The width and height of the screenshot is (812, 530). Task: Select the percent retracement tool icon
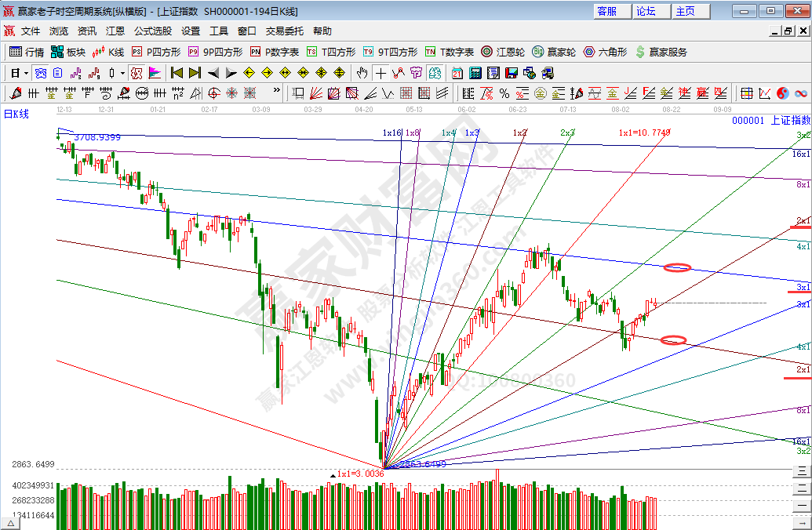coord(504,93)
